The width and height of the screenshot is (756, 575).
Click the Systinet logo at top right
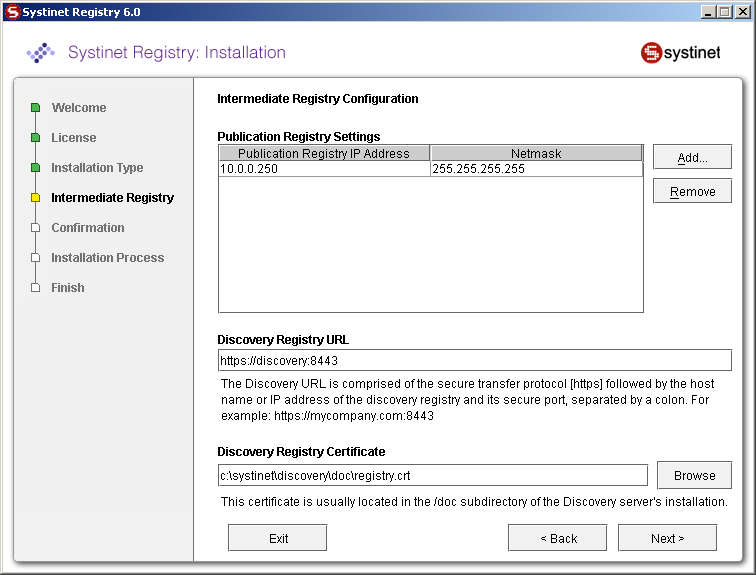(680, 53)
